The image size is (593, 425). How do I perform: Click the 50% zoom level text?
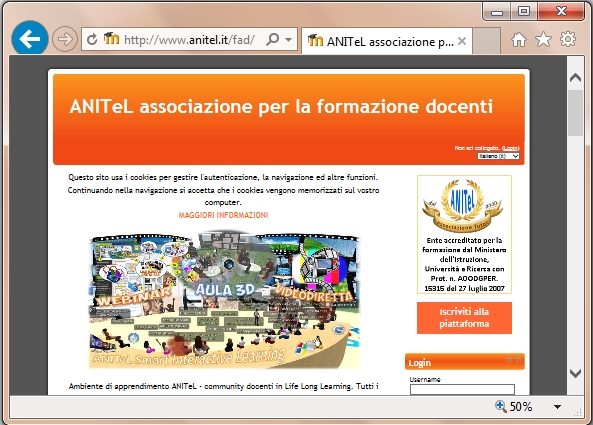[521, 407]
